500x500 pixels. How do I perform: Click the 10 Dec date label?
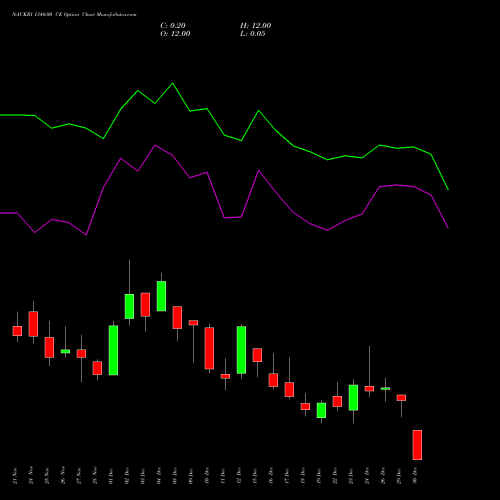(207, 476)
